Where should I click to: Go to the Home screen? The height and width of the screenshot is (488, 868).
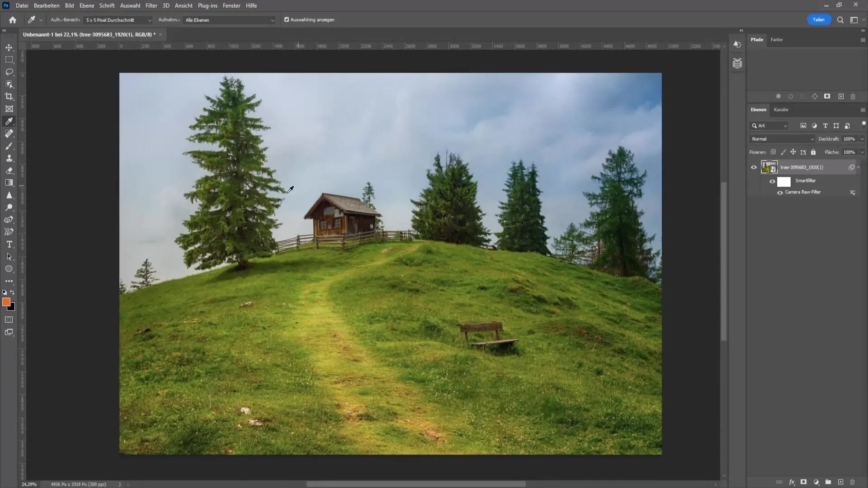point(13,20)
